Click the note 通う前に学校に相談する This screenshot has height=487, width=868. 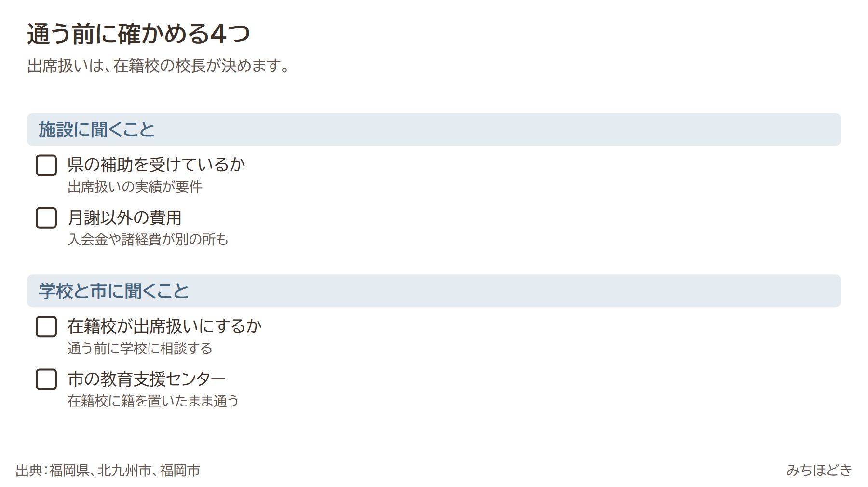coord(140,349)
